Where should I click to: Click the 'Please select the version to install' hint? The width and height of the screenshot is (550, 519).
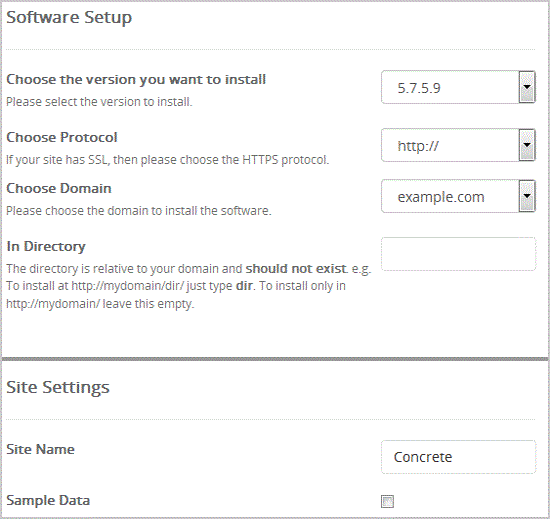point(99,102)
